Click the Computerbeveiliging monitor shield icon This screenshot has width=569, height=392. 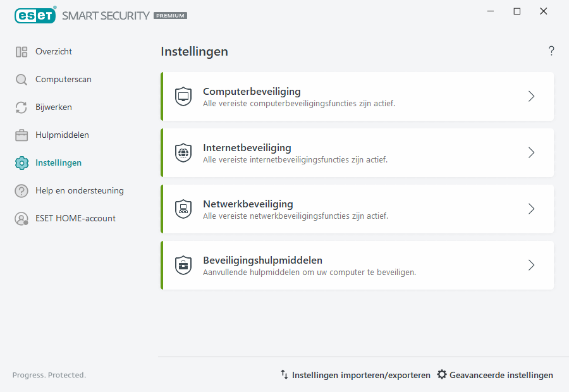tap(183, 96)
